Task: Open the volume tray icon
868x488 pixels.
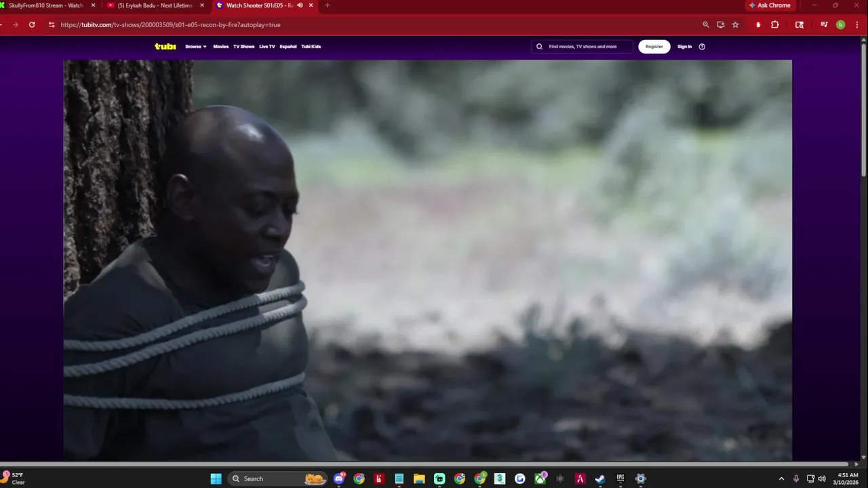Action: pyautogui.click(x=822, y=479)
